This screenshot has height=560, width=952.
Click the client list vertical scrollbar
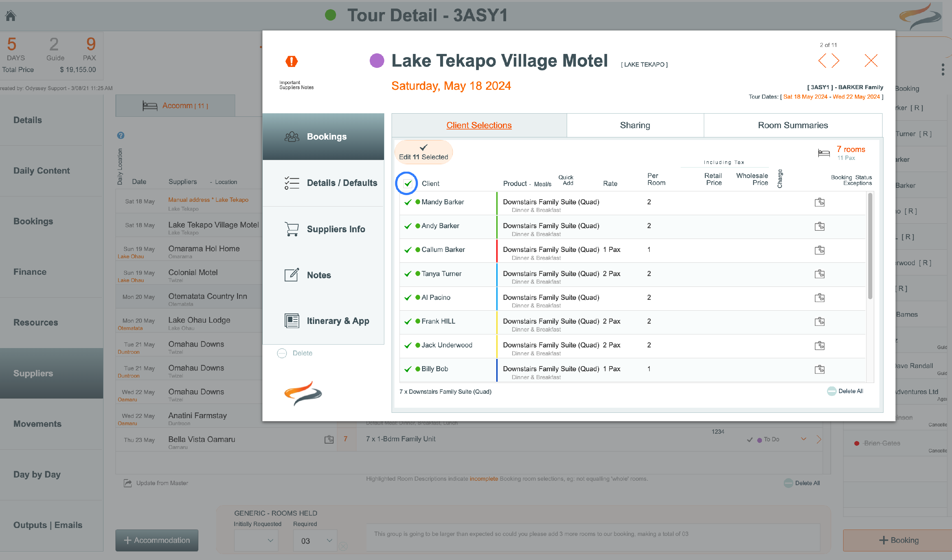pos(870,246)
